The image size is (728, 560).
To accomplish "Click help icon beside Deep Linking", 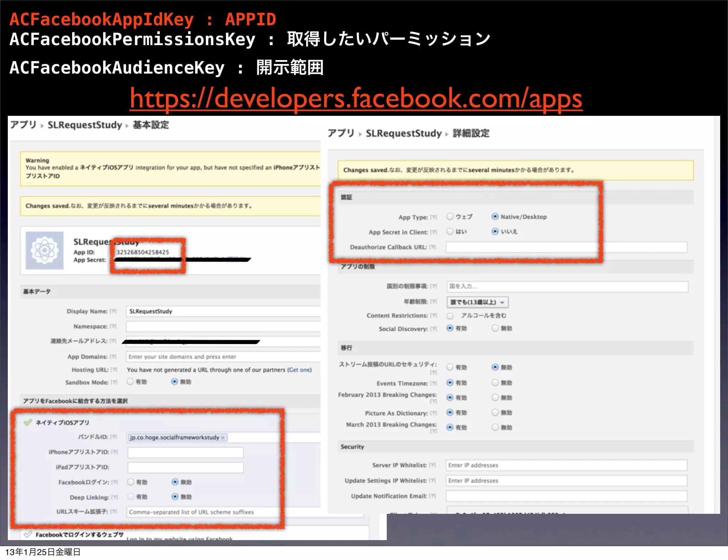I will click(114, 497).
